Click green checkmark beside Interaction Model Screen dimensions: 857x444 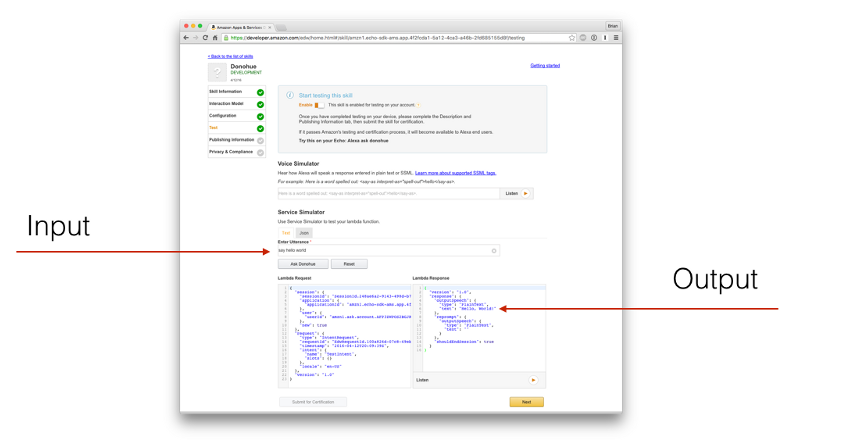260,104
